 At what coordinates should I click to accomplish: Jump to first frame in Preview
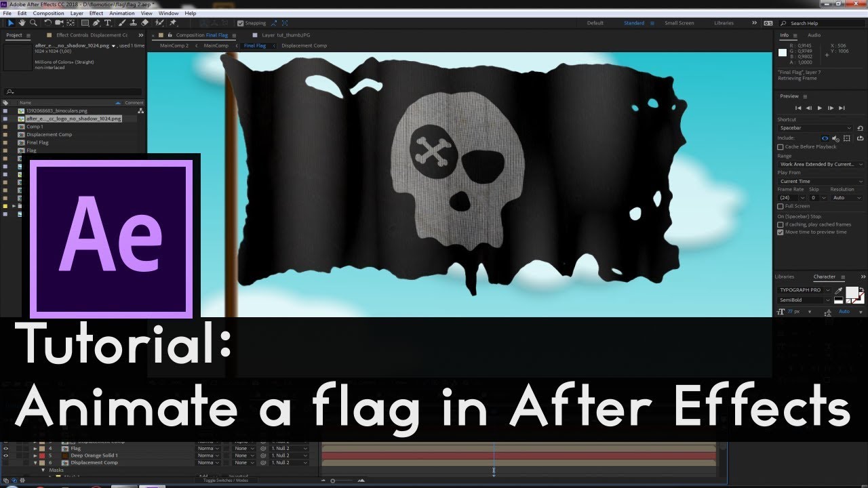point(798,108)
